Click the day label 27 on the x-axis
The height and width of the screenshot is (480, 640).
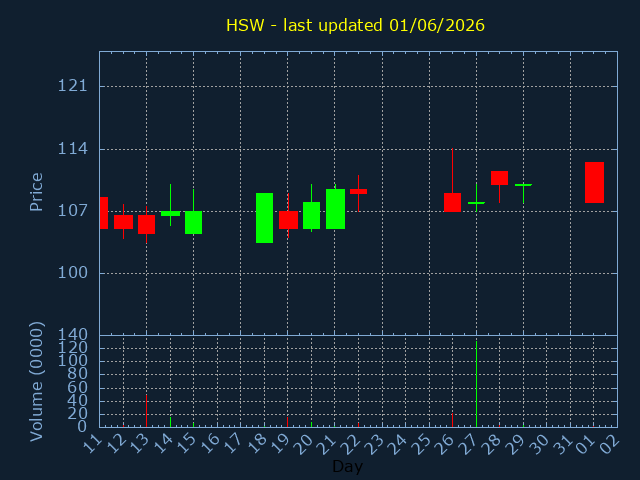pyautogui.click(x=469, y=444)
